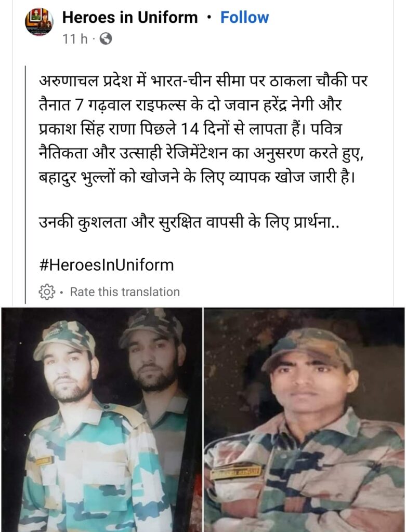
Task: Follow the Heroes in Uniform page
Action: (x=244, y=17)
